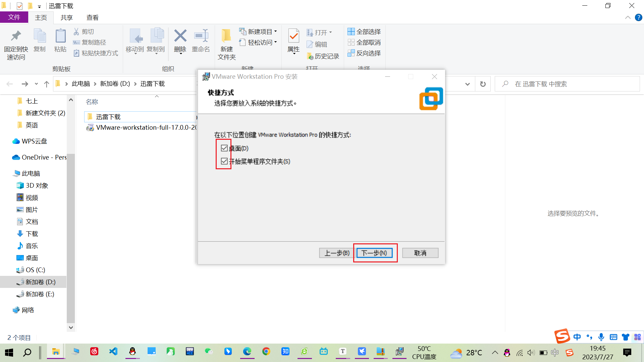Open the address bar history dropdown

467,84
